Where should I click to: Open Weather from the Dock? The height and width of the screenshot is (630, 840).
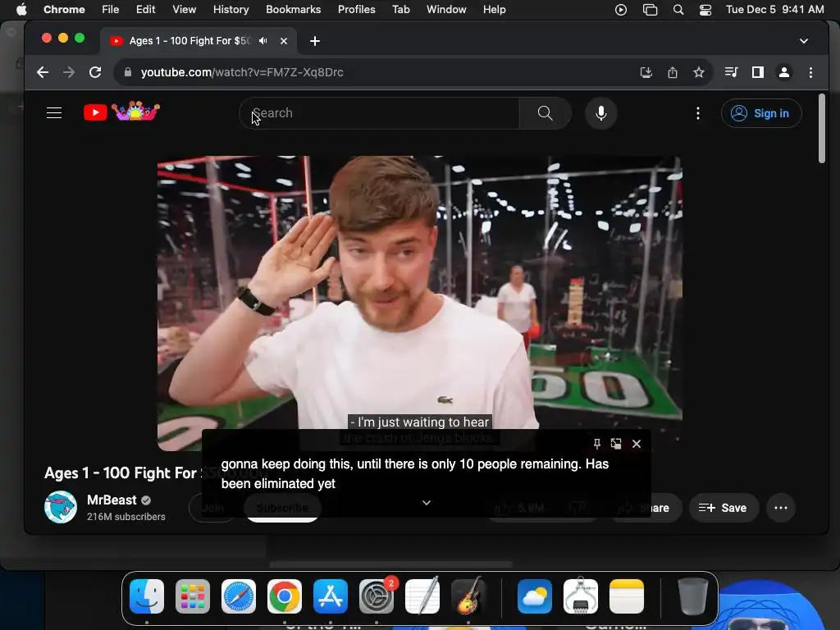[x=535, y=596]
